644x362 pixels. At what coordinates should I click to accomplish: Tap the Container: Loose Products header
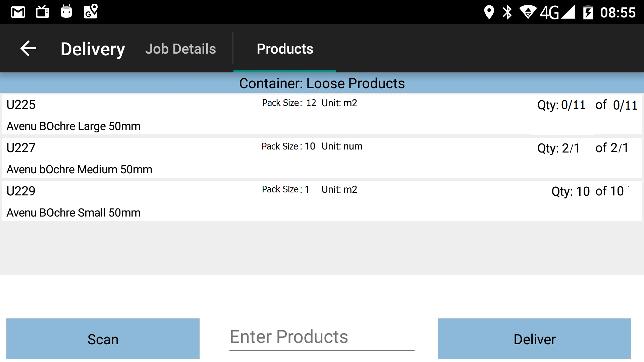tap(322, 83)
